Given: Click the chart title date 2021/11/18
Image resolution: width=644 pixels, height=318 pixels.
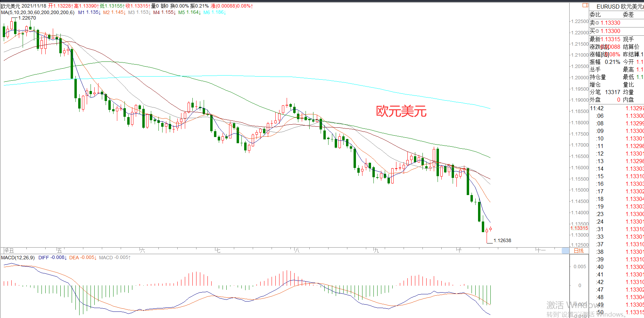Looking at the screenshot, I should pos(34,6).
